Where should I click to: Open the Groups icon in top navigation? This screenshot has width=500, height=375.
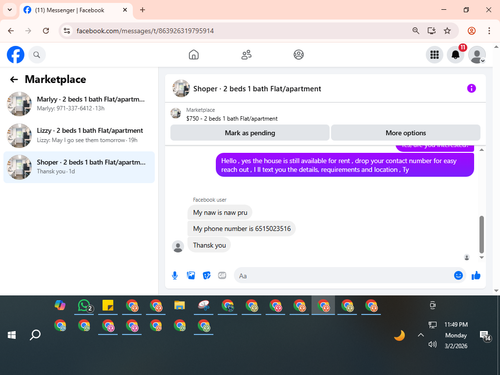(298, 55)
